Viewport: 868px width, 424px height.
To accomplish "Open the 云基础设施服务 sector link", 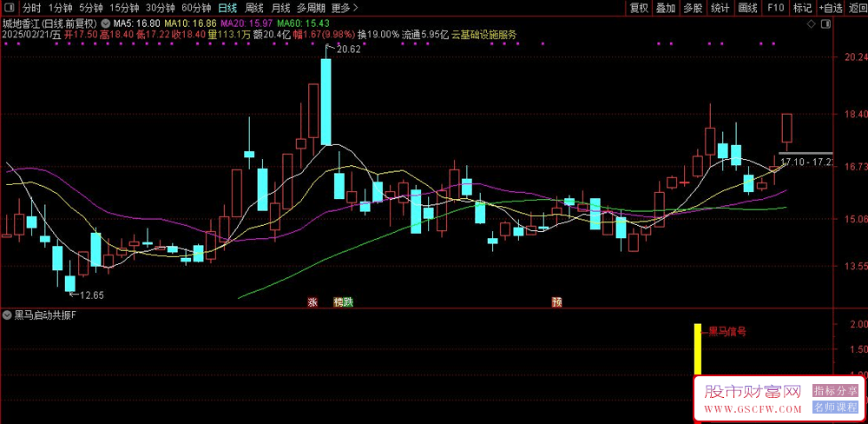I will [484, 35].
